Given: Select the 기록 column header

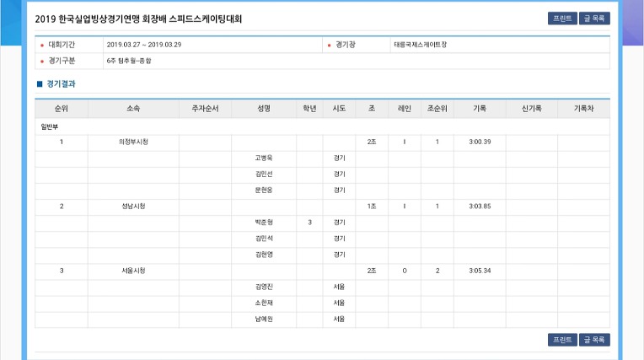Looking at the screenshot, I should tap(480, 109).
